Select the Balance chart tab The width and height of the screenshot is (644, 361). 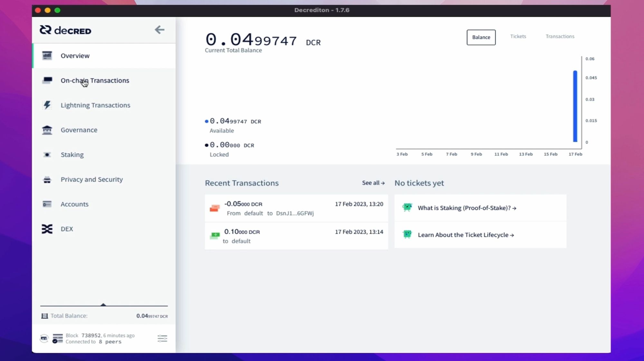click(481, 37)
